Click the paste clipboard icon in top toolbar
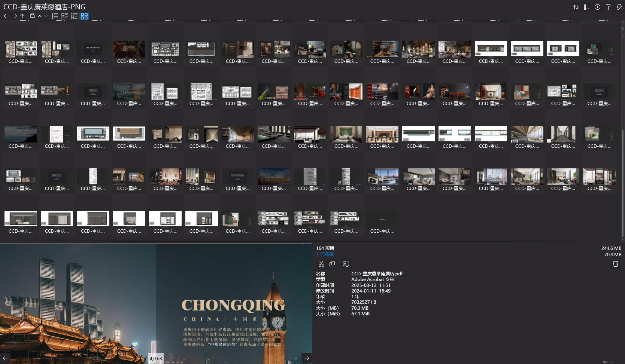Image resolution: width=625 pixels, height=364 pixels. (x=608, y=7)
